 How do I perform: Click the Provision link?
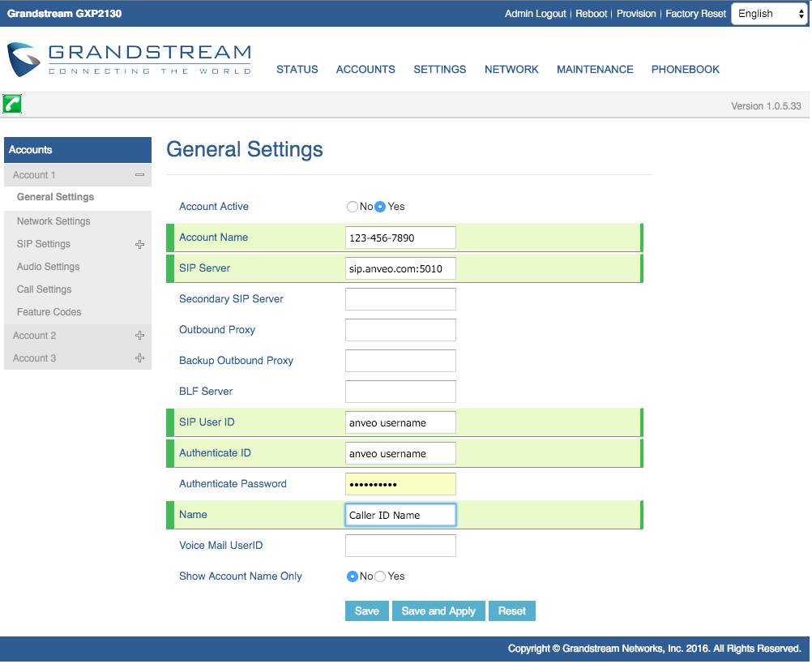636,14
